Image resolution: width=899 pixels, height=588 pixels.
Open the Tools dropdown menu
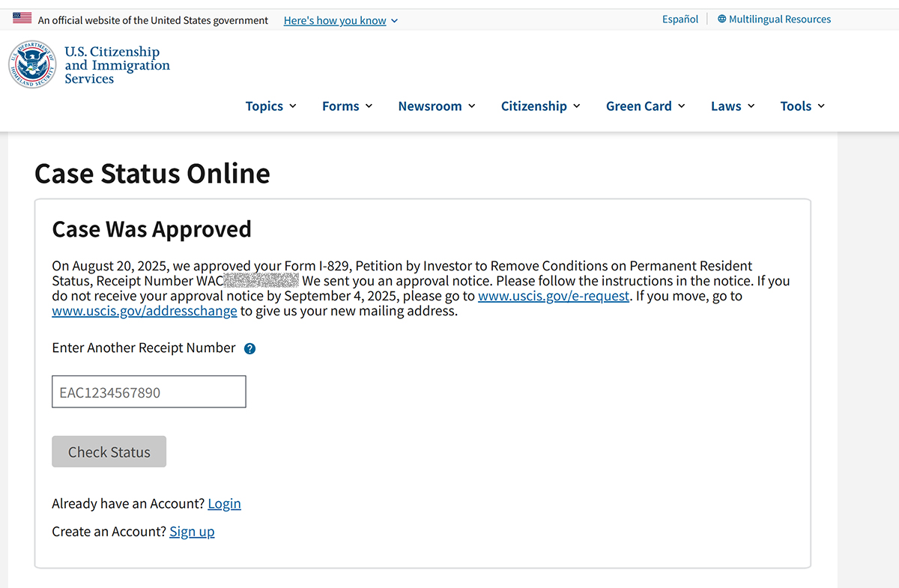coord(802,106)
